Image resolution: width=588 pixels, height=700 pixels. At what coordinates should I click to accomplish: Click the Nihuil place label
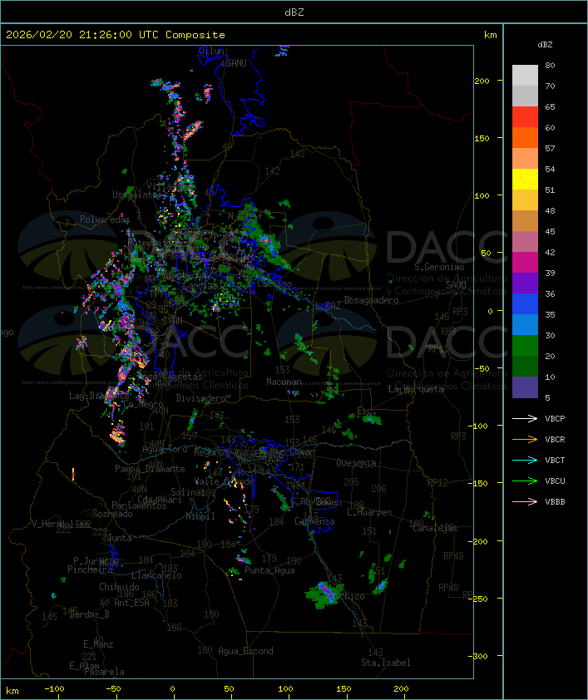tap(200, 516)
